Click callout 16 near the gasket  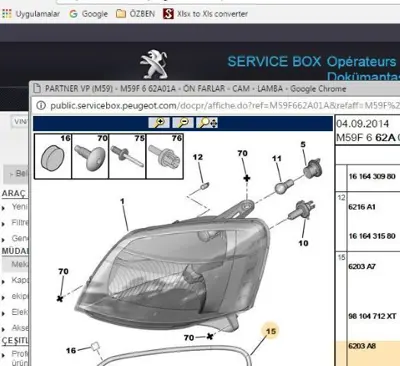pyautogui.click(x=71, y=350)
